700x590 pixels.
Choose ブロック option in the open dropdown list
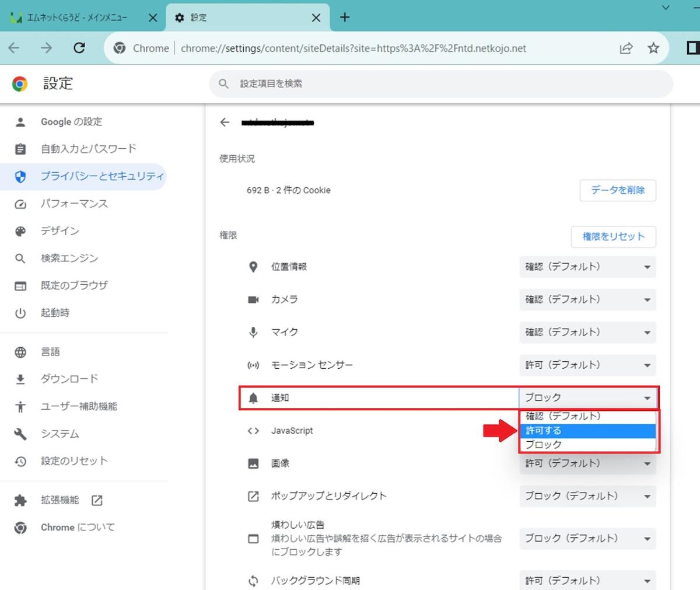tap(587, 445)
